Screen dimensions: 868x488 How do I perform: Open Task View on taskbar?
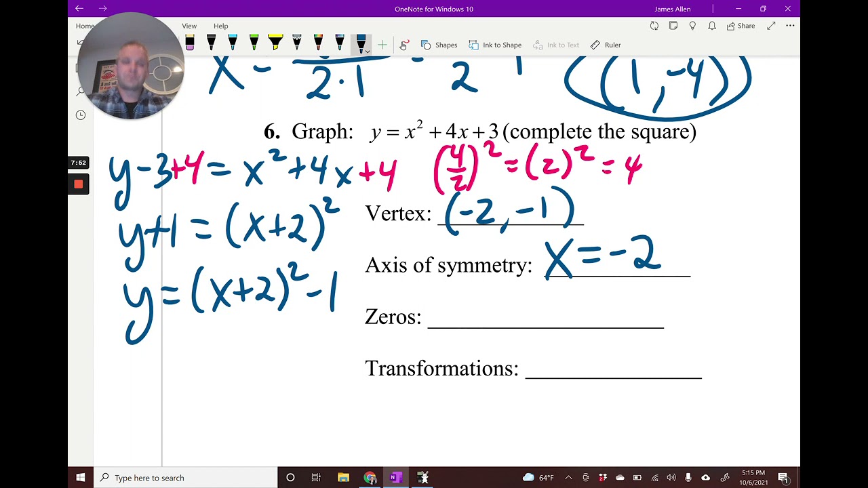click(x=316, y=478)
